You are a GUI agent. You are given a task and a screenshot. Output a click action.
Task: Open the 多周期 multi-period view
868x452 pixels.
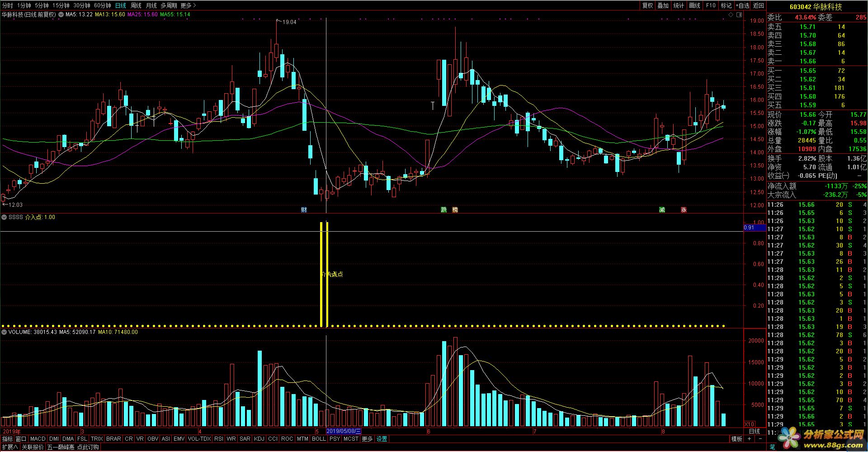[x=169, y=5]
